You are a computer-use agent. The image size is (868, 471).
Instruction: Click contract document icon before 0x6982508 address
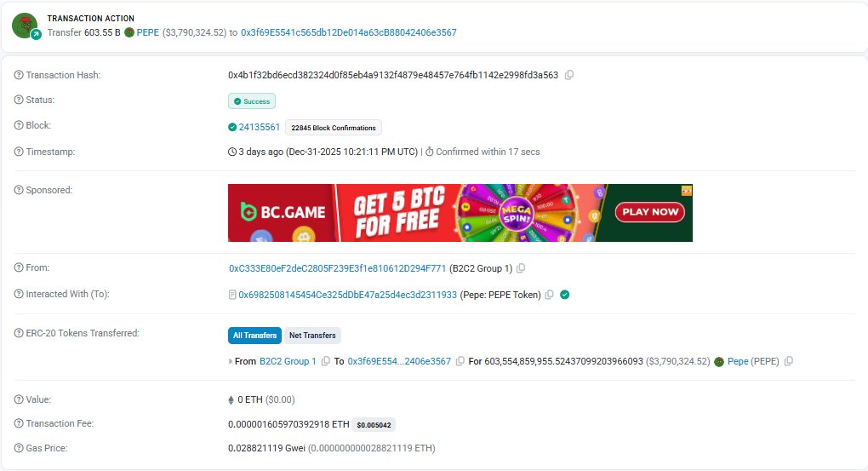(x=232, y=295)
